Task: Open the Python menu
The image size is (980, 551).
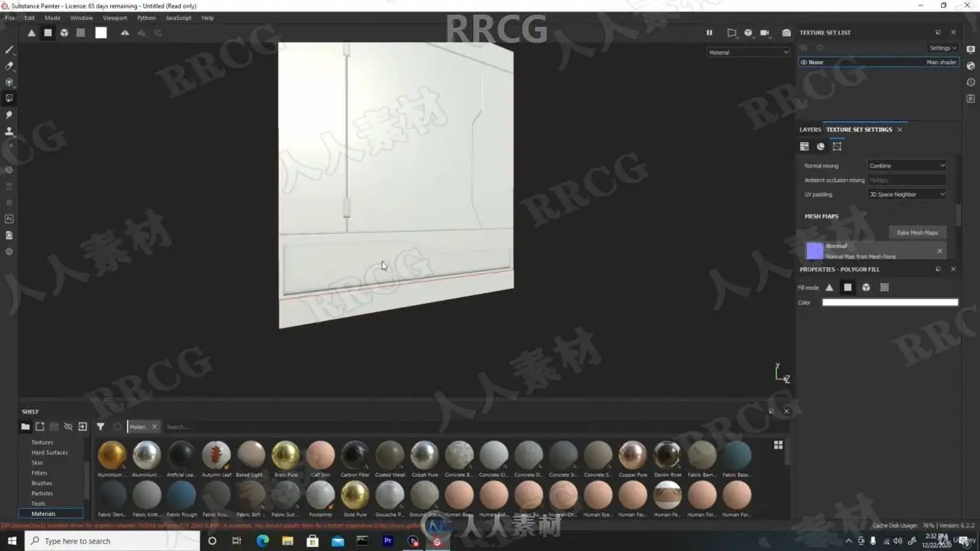Action: tap(146, 18)
